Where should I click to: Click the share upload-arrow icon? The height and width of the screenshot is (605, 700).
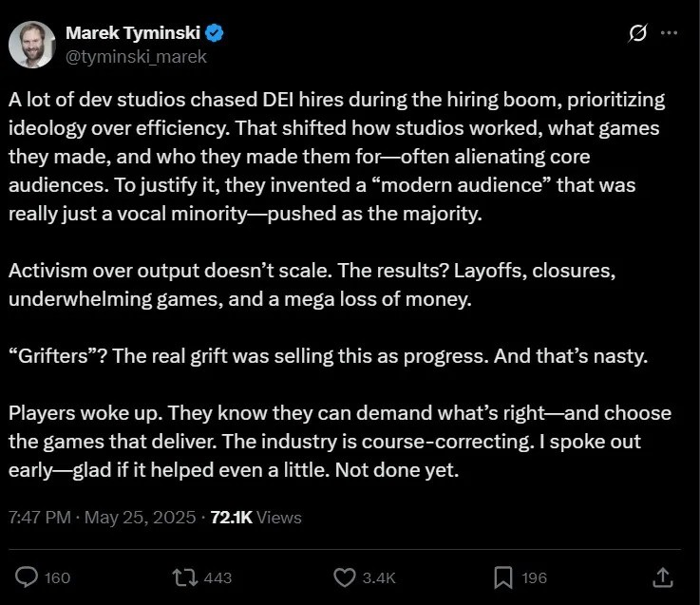pos(664,577)
